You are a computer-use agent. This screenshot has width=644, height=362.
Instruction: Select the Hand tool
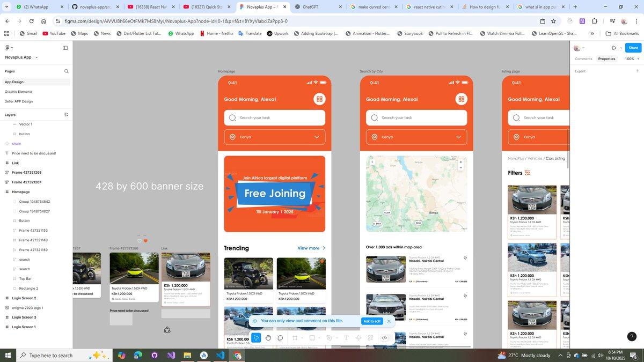click(x=268, y=338)
